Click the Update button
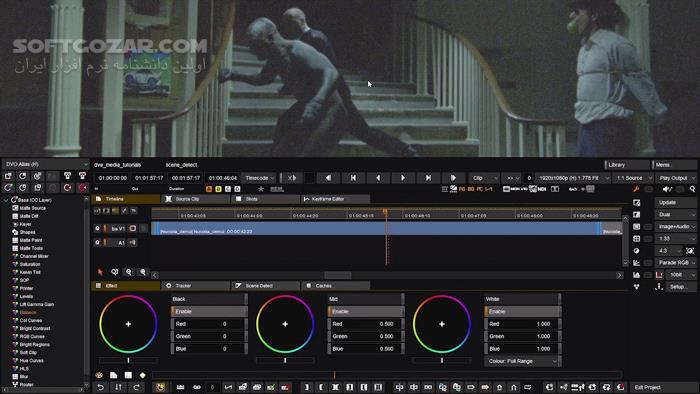The image size is (700, 394). pyautogui.click(x=675, y=203)
